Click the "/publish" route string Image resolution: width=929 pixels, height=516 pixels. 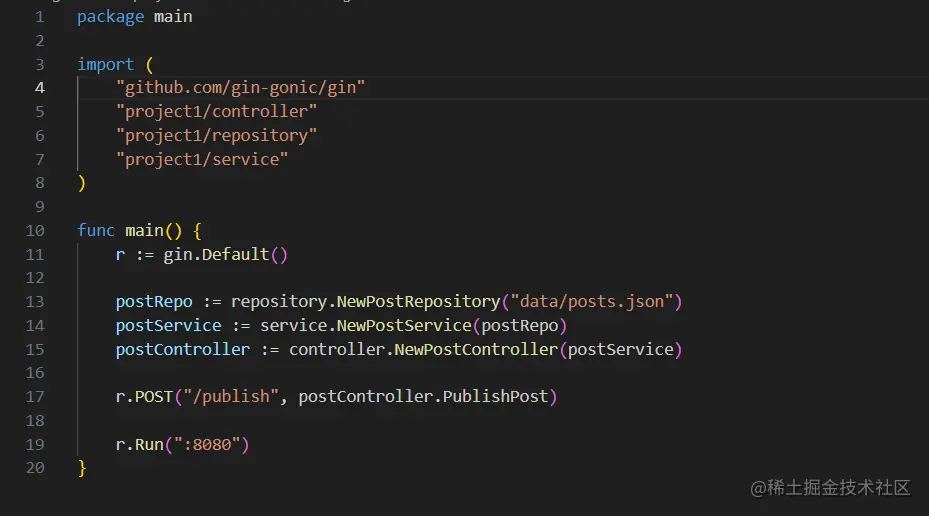(231, 396)
